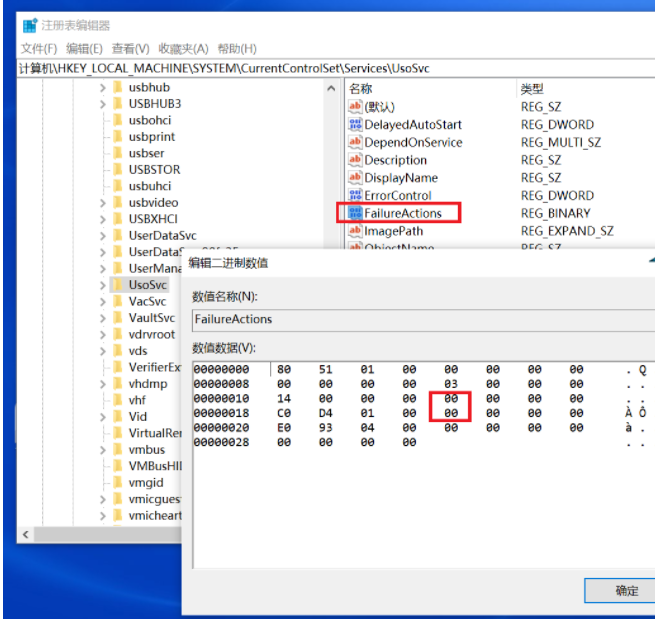This screenshot has height=619, width=655.
Task: Click the 确定 button
Action: click(x=624, y=590)
